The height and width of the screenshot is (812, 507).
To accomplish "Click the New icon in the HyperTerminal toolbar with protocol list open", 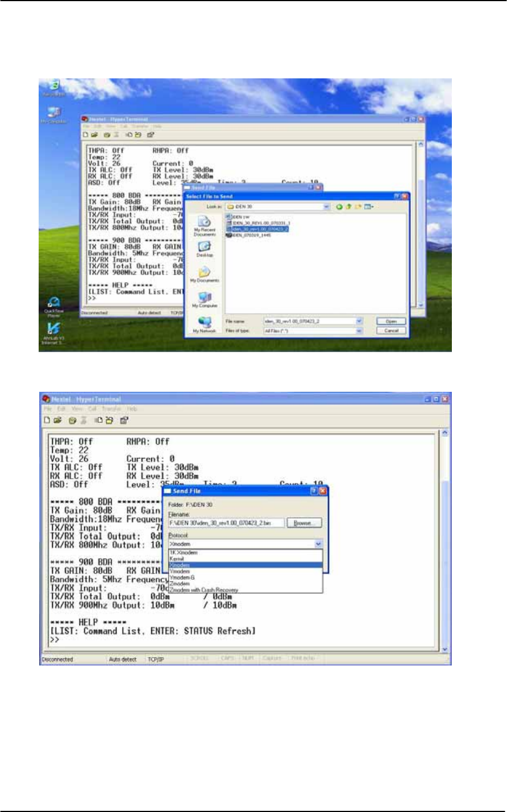I will pos(48,421).
